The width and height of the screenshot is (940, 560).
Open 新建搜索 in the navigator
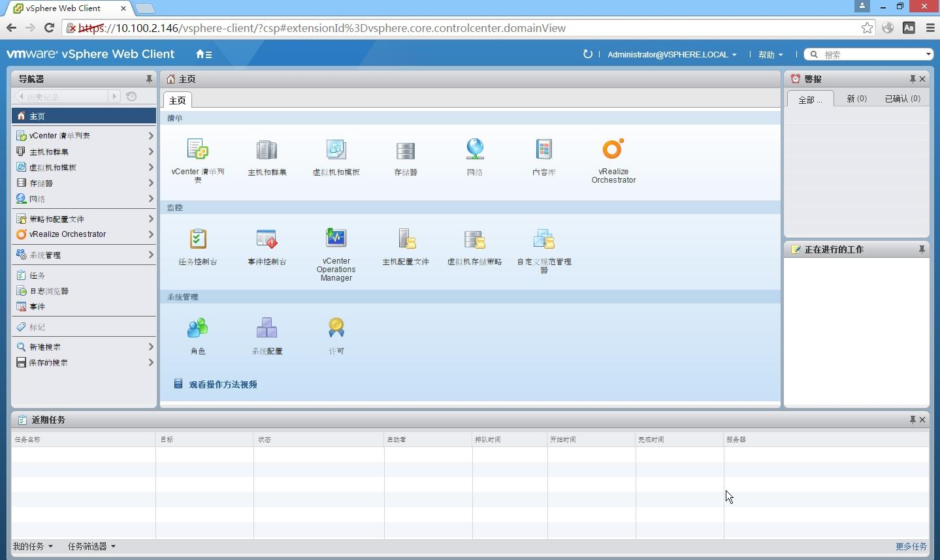tap(84, 347)
